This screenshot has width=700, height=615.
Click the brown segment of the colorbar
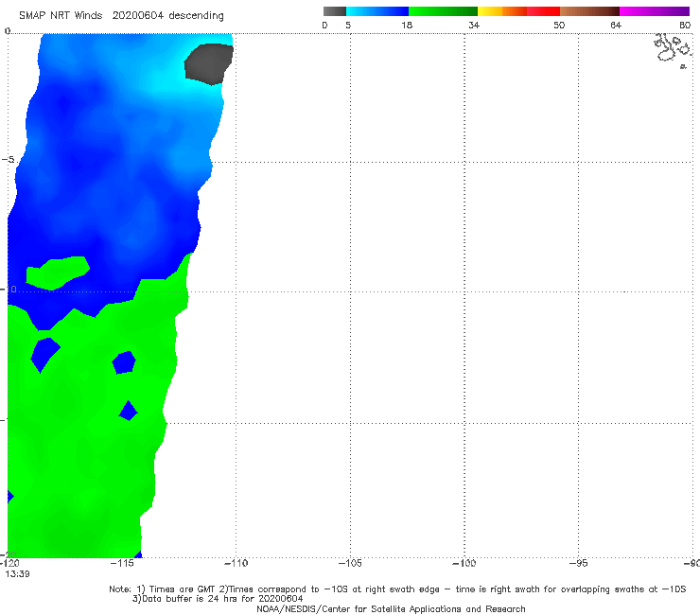589,11
